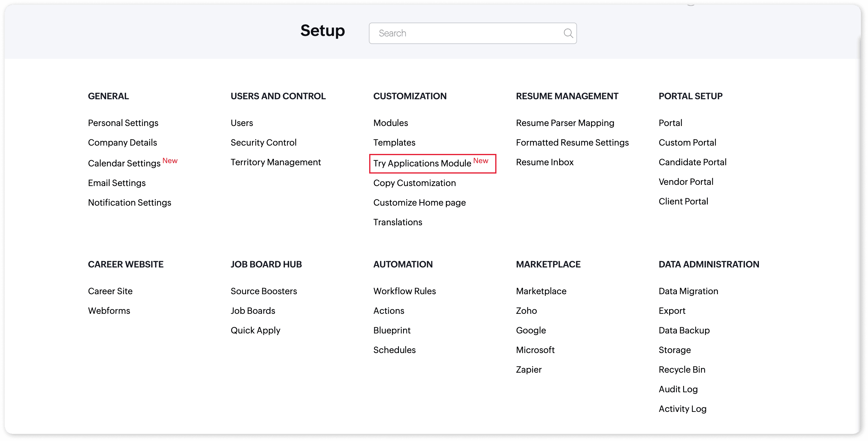The width and height of the screenshot is (868, 441).
Task: Open Workflow Rules
Action: [x=404, y=291]
